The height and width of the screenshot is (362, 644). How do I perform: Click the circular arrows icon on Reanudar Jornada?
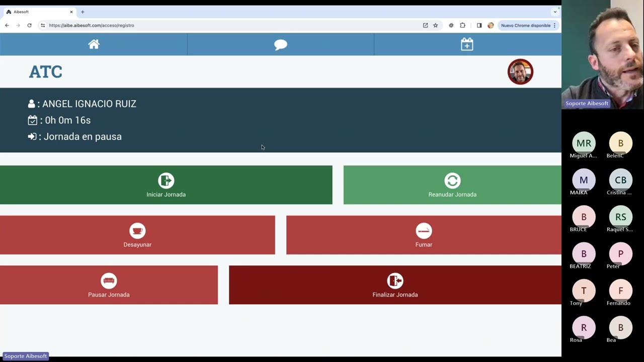[x=452, y=180]
